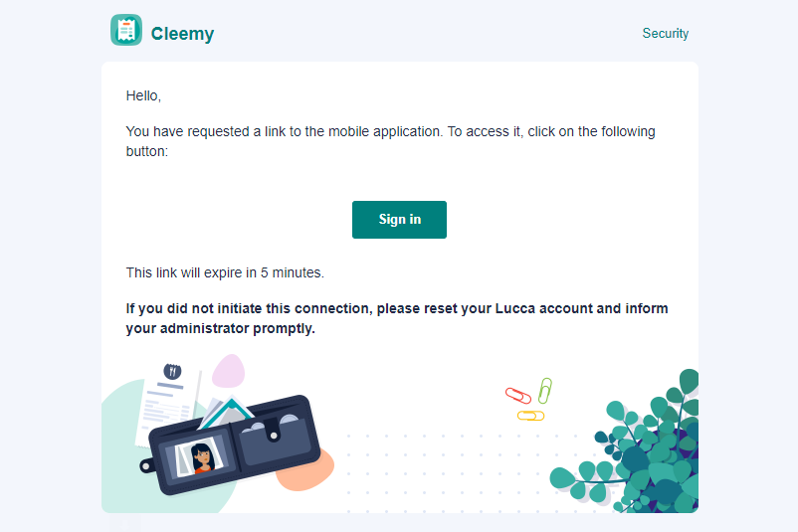The image size is (798, 532).
Task: Click the green paperclip icon
Action: (545, 390)
